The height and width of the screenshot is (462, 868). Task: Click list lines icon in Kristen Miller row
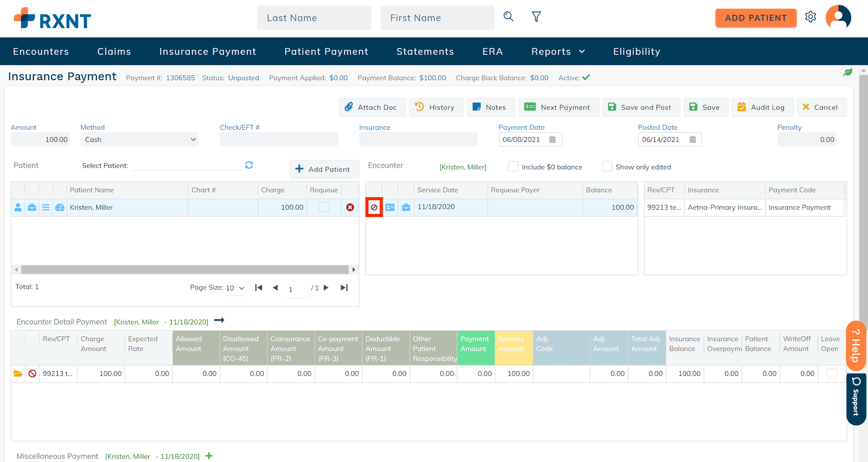(46, 208)
